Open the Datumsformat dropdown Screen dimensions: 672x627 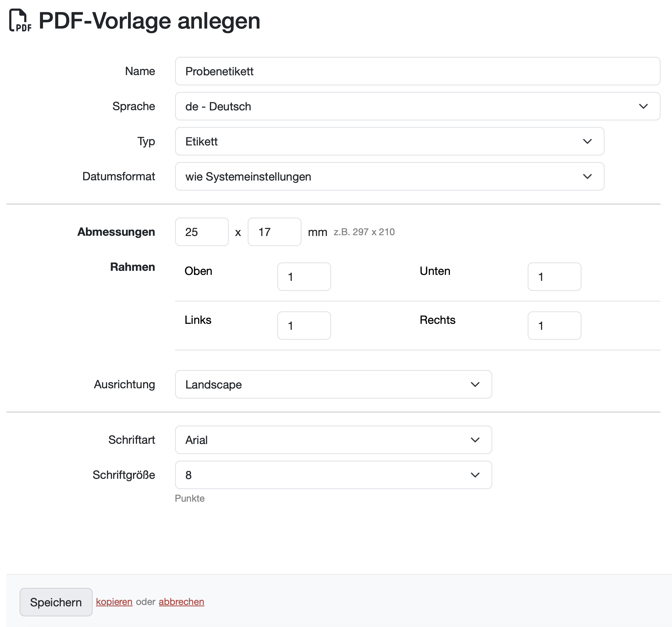pyautogui.click(x=389, y=176)
